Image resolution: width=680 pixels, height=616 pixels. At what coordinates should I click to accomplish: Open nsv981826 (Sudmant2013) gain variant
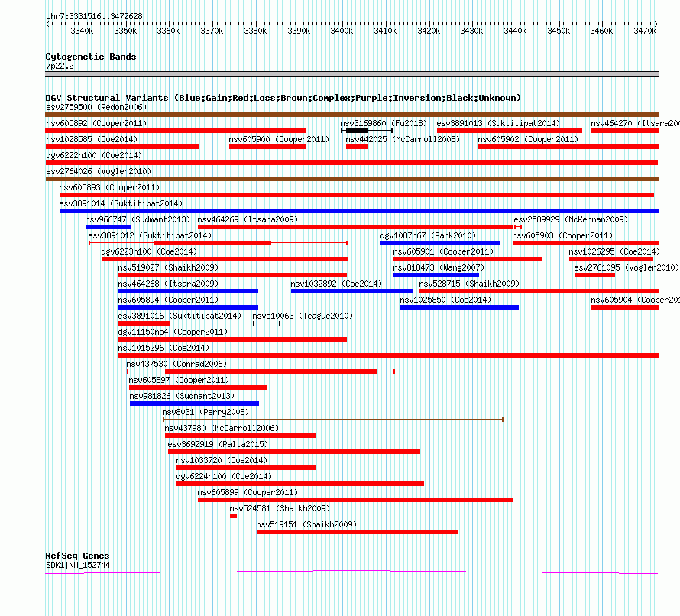coord(182,396)
